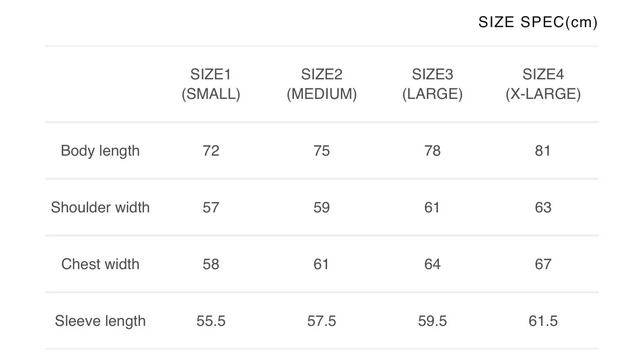Click the X-LARGE shoulder width value 63
This screenshot has height=355, width=644.
tap(543, 207)
